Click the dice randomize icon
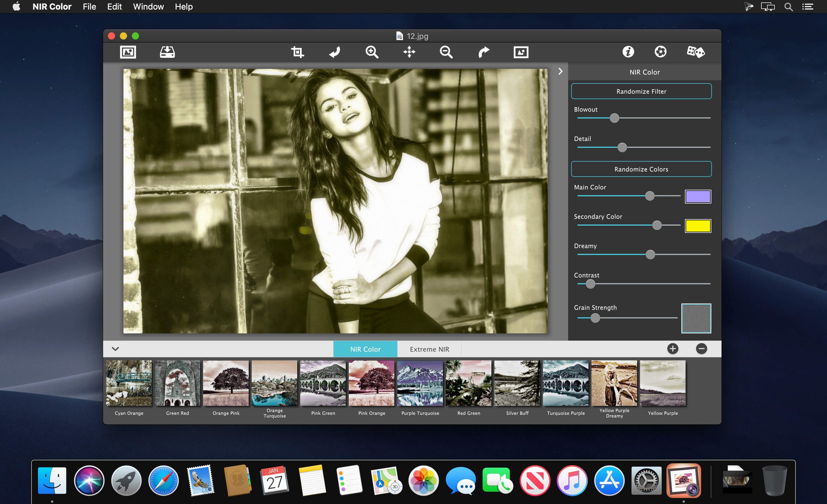 (x=695, y=52)
